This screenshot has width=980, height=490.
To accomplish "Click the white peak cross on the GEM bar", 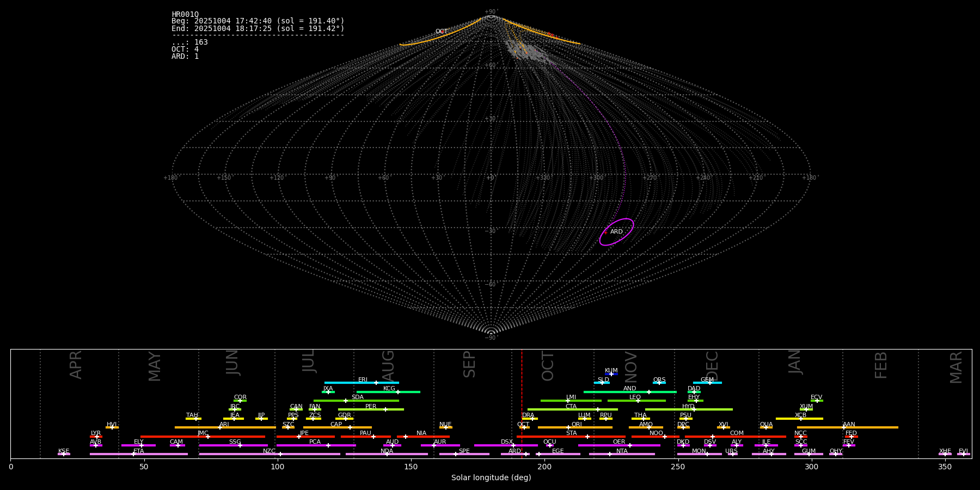I will [709, 383].
